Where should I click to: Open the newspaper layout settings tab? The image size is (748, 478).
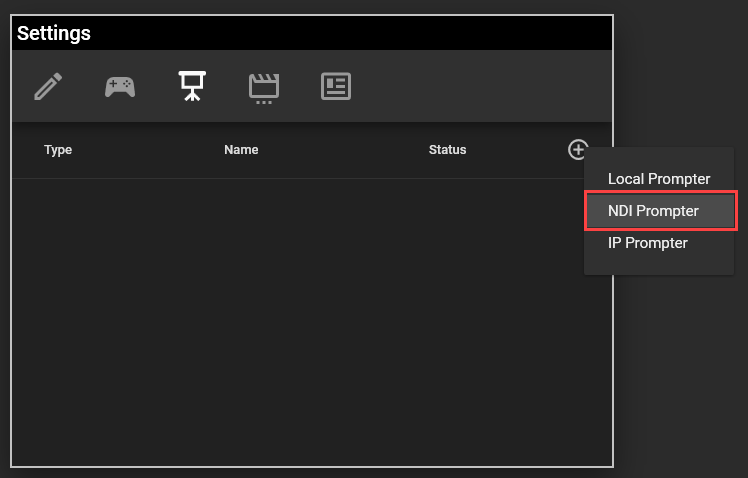point(336,87)
